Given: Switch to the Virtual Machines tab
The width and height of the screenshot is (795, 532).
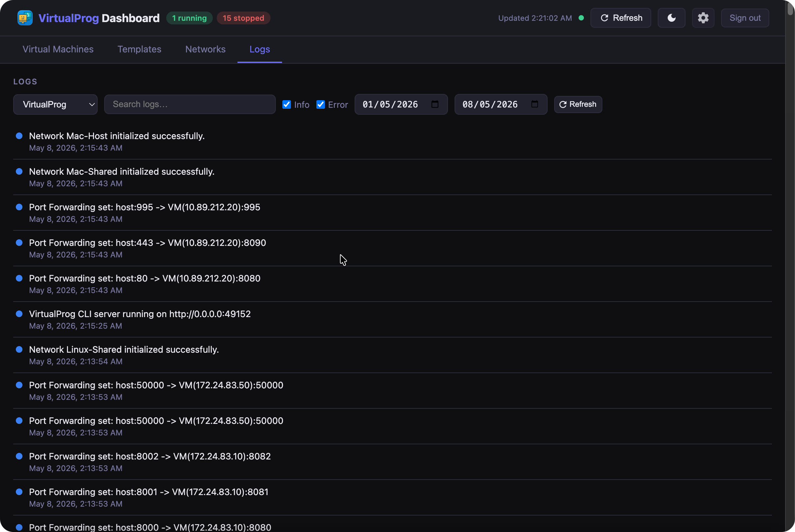Looking at the screenshot, I should (x=58, y=49).
